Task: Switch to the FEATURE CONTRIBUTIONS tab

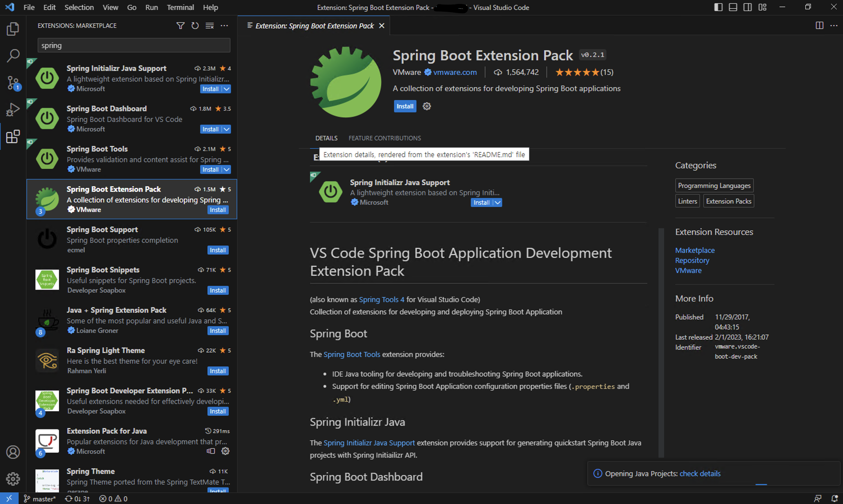Action: (x=385, y=138)
